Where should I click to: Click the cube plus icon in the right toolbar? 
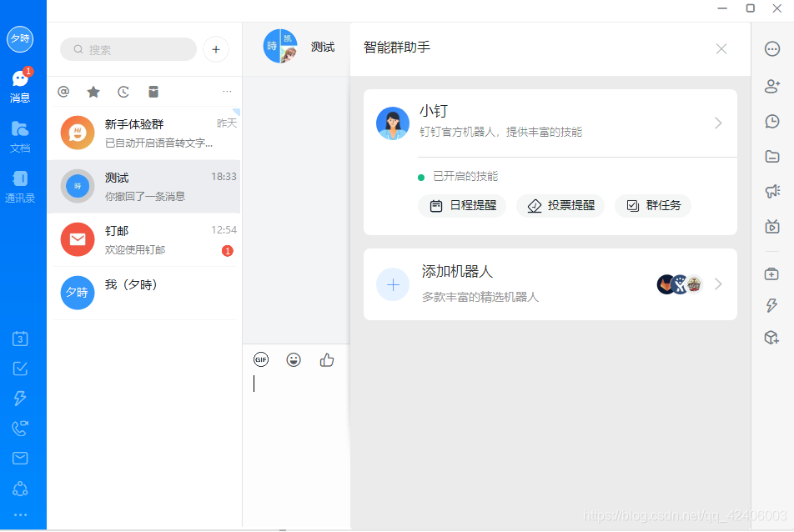coord(771,337)
